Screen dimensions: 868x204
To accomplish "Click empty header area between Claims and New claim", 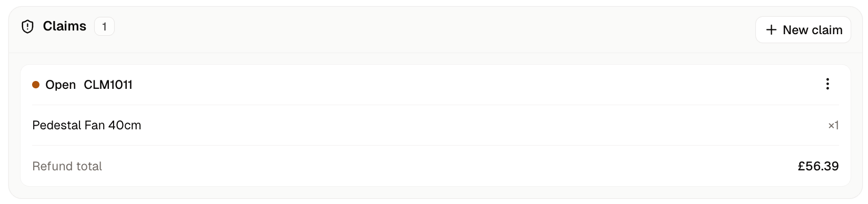I will coord(431,29).
